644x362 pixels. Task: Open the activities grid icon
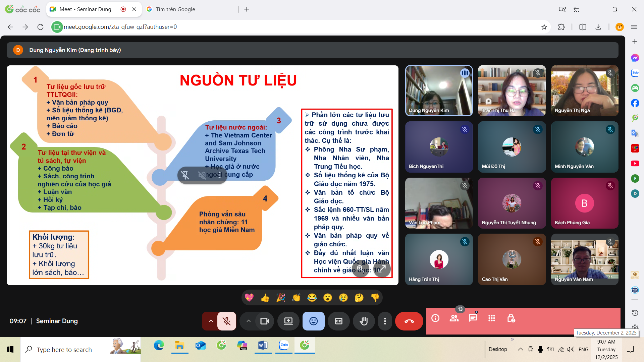click(x=492, y=318)
